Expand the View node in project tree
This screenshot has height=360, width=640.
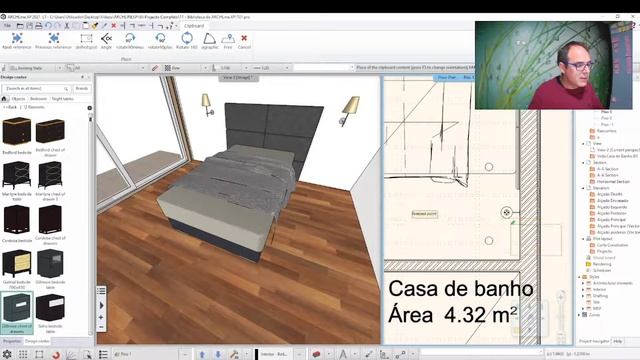click(x=583, y=144)
